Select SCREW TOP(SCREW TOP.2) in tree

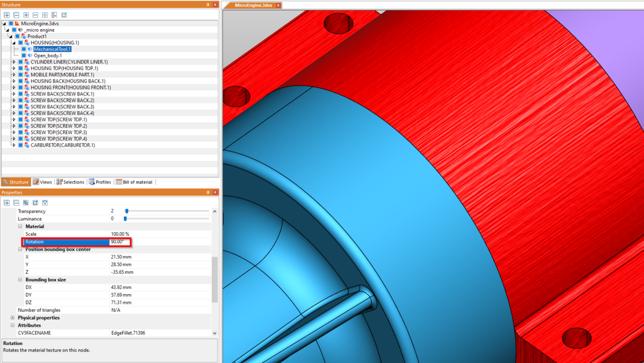[59, 126]
